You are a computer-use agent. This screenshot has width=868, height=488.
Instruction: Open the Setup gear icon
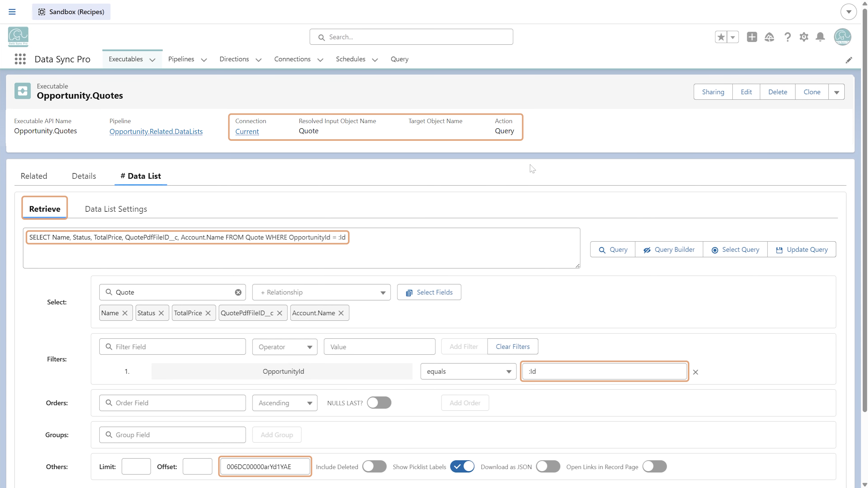[804, 37]
